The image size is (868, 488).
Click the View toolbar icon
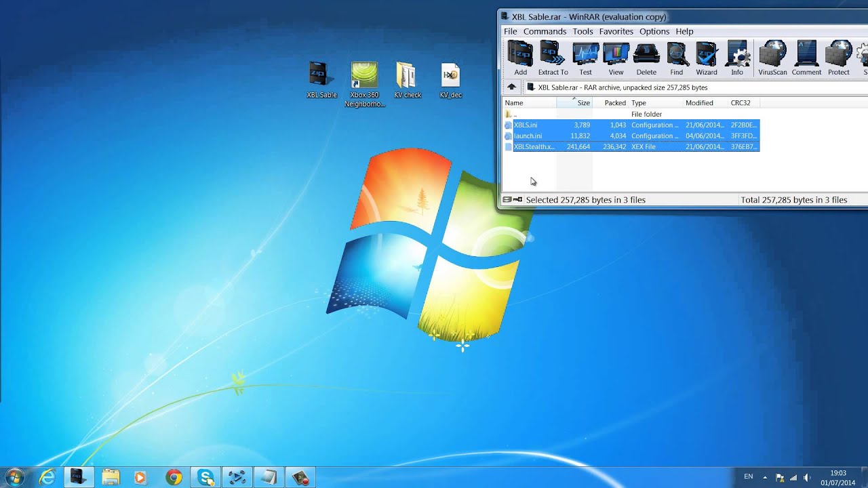(616, 59)
